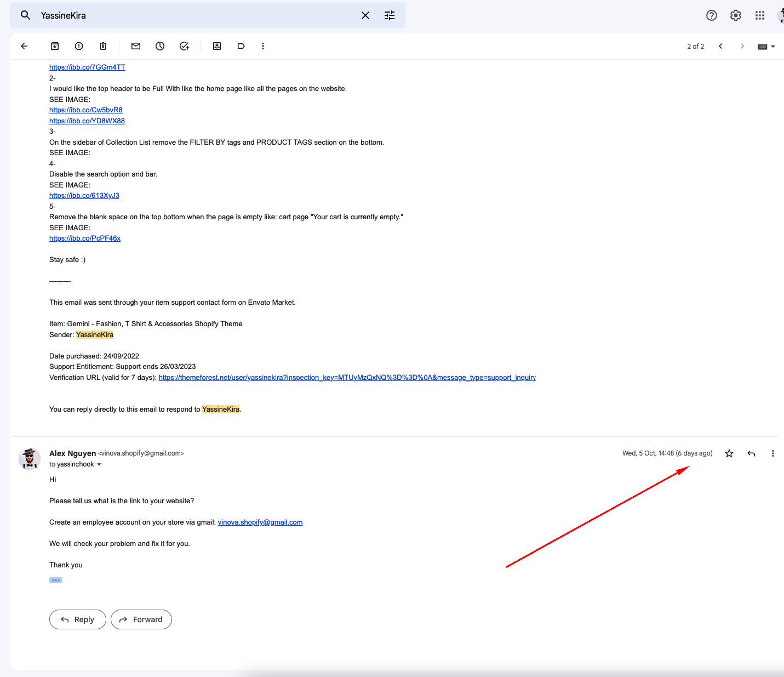The height and width of the screenshot is (677, 784).
Task: Go back to the search results list
Action: 24,46
